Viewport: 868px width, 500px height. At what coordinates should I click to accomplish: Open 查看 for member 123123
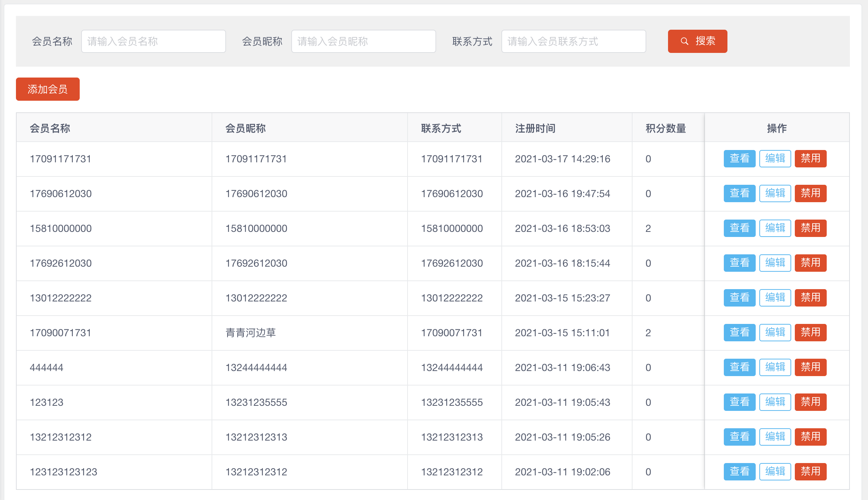pos(740,402)
